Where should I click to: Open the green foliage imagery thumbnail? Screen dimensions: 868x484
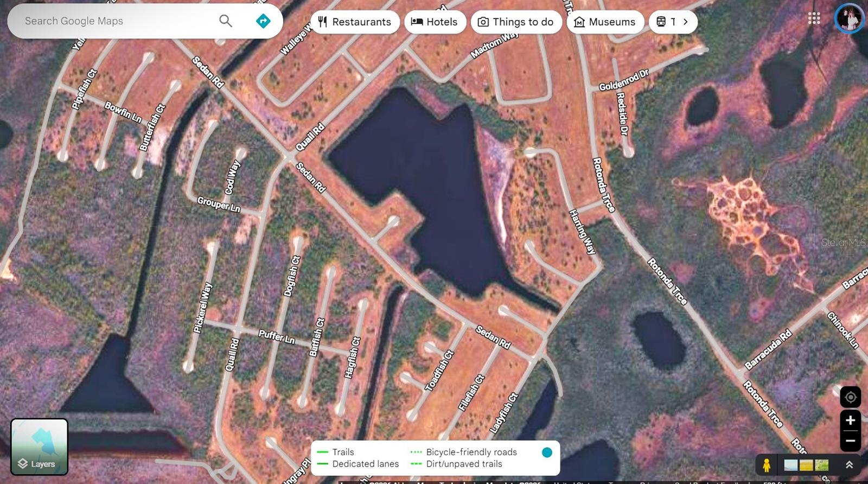coord(822,465)
